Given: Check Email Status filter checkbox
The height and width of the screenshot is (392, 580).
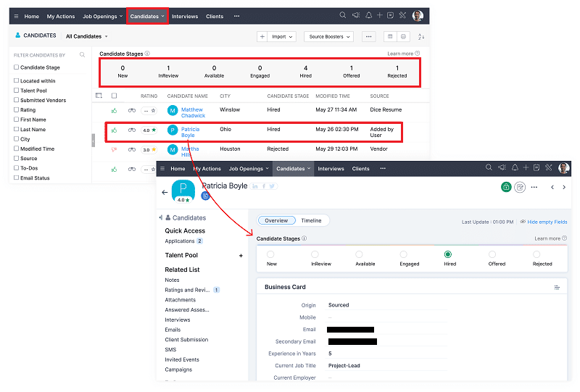Looking at the screenshot, I should (16, 178).
